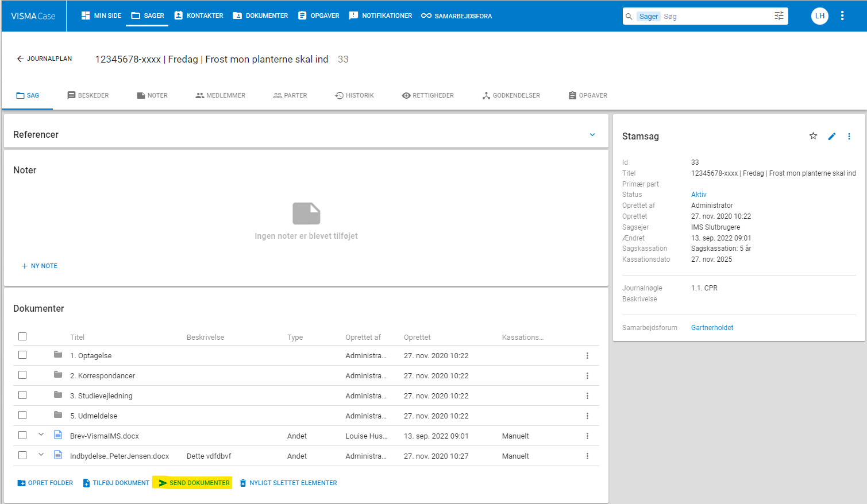Viewport: 867px width, 504px height.
Task: Edit the Stamsag using the pencil icon
Action: [x=831, y=136]
